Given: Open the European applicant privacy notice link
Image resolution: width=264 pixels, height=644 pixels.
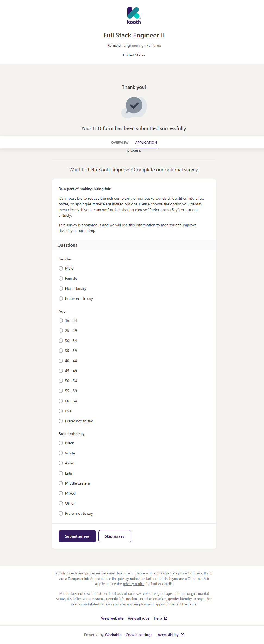Looking at the screenshot, I should tap(129, 579).
